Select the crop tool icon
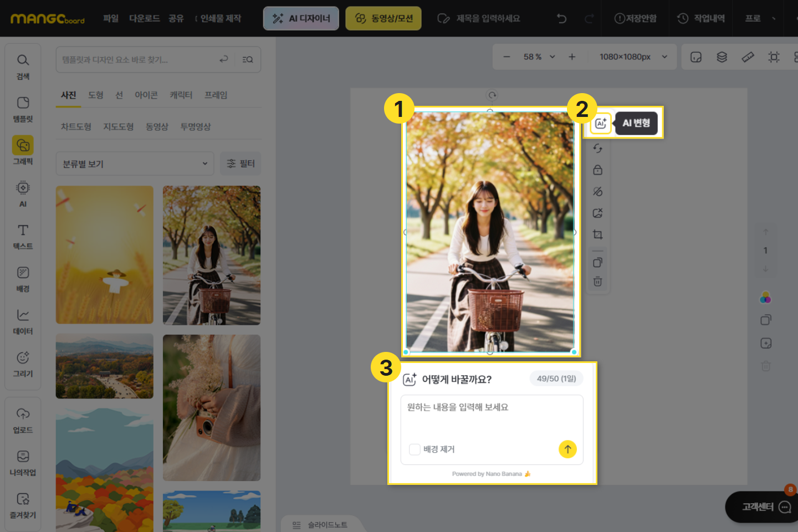The width and height of the screenshot is (798, 532). tap(597, 234)
